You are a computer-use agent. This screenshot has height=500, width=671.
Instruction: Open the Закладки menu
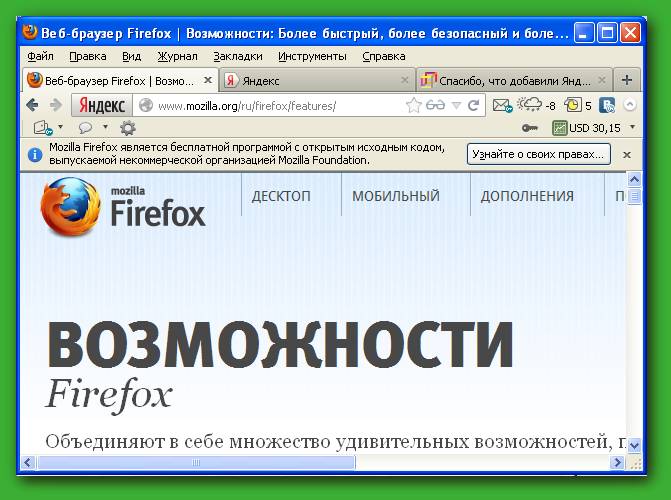[x=238, y=57]
